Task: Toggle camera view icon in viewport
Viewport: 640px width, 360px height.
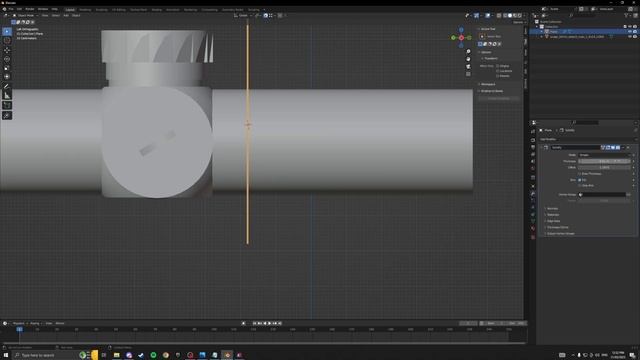Action: 468,67
